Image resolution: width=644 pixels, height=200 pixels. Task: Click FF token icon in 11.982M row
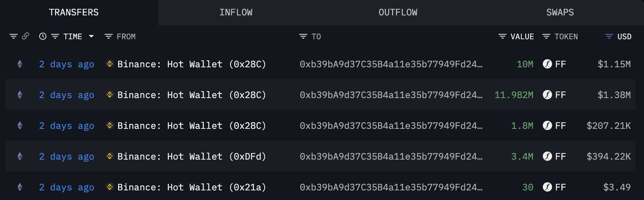point(547,95)
